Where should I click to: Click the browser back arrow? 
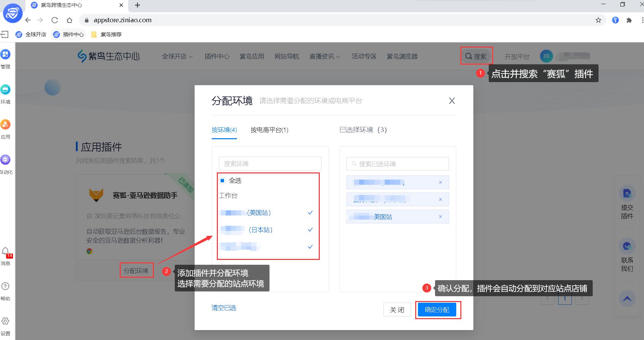(x=28, y=20)
